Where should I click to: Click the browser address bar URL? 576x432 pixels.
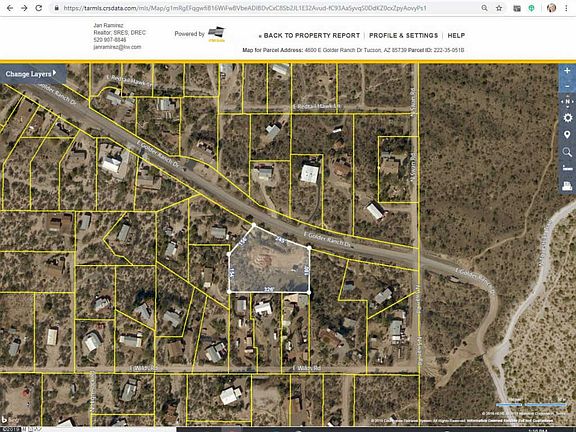pyautogui.click(x=244, y=8)
